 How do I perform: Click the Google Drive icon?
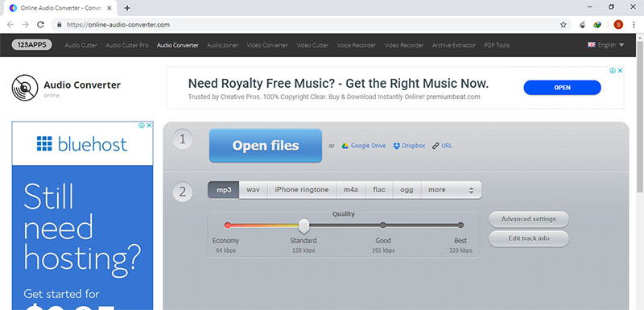pos(345,146)
